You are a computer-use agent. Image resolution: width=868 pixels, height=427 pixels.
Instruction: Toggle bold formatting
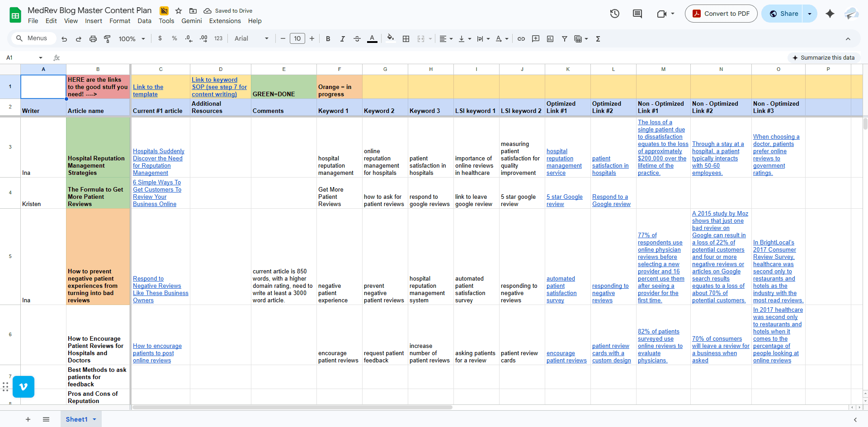pyautogui.click(x=328, y=39)
